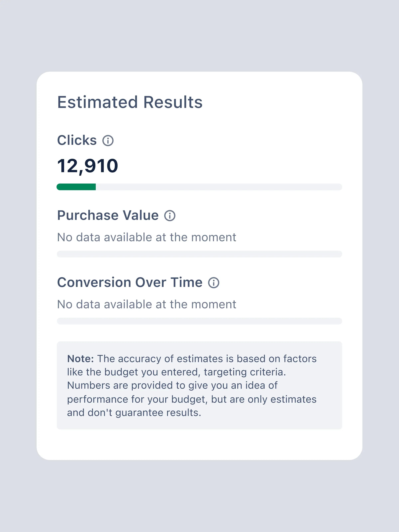Open the Purchase Value info tooltip icon
The height and width of the screenshot is (532, 399).
tap(170, 216)
